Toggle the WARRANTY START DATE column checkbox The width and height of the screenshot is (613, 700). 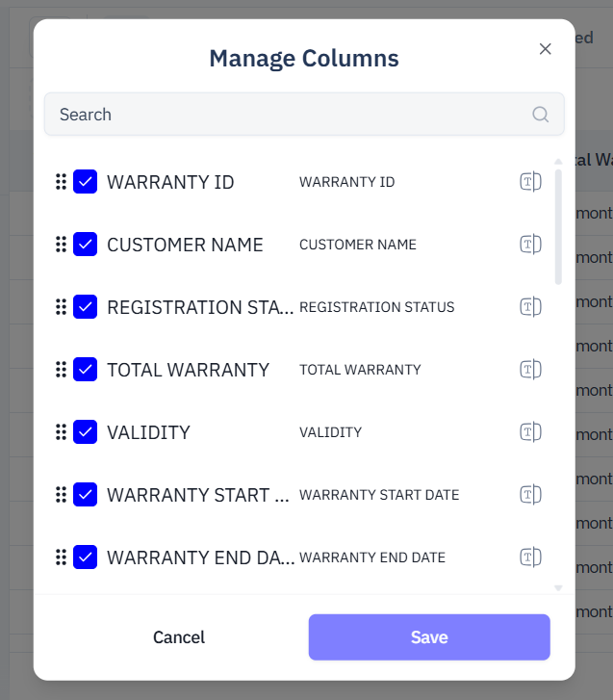86,494
